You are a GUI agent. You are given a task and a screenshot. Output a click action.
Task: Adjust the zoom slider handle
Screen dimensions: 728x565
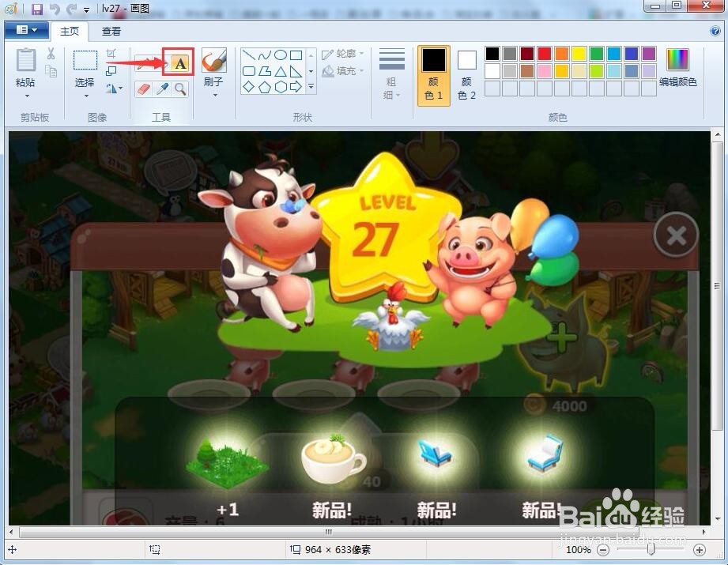651,549
